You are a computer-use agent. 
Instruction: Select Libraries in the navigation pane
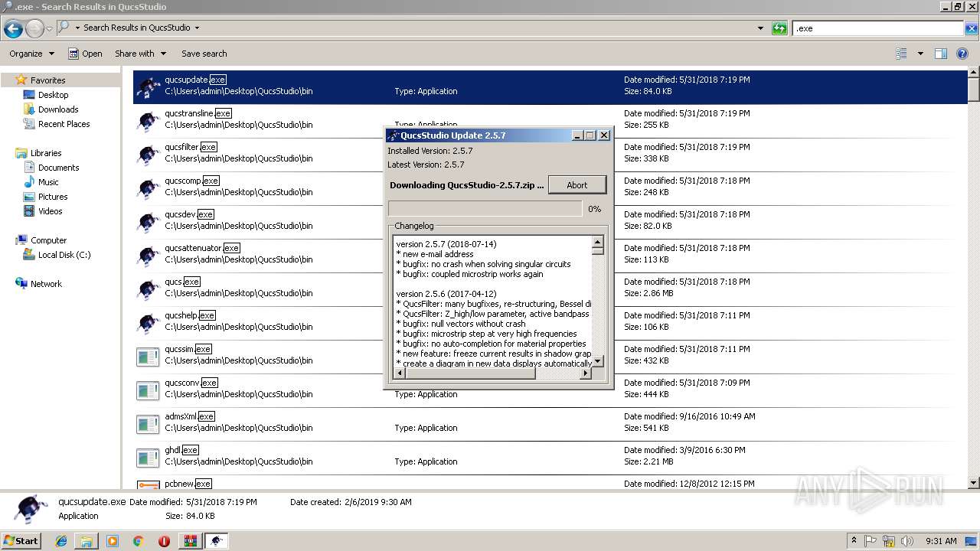(x=46, y=153)
